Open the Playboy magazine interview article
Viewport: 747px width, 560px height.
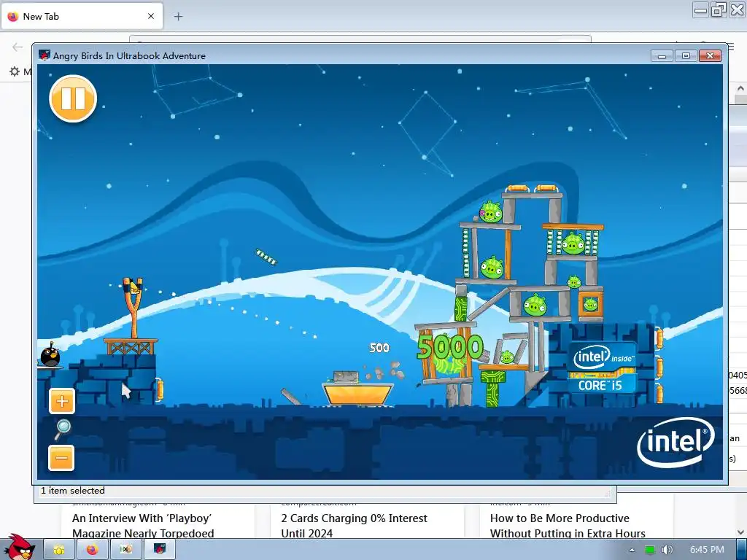click(143, 526)
